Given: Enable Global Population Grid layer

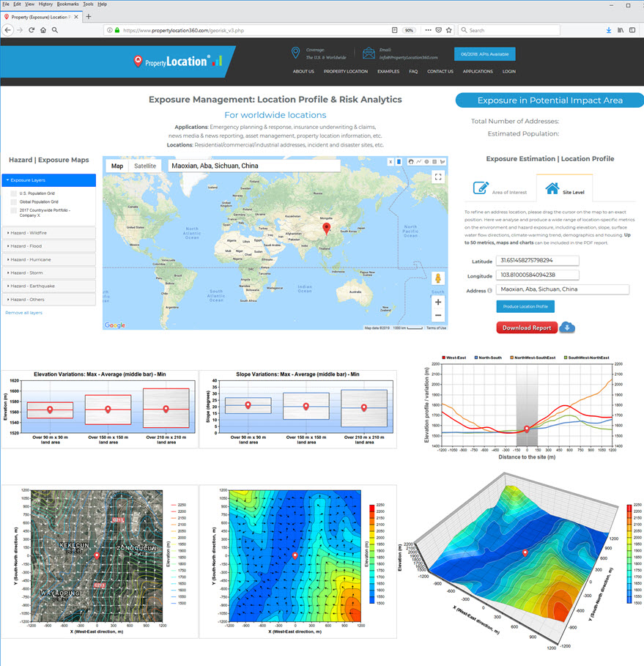Looking at the screenshot, I should [x=14, y=201].
